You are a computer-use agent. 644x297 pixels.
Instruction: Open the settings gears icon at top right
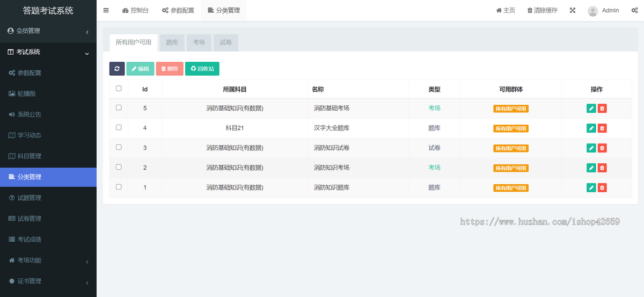(x=634, y=10)
